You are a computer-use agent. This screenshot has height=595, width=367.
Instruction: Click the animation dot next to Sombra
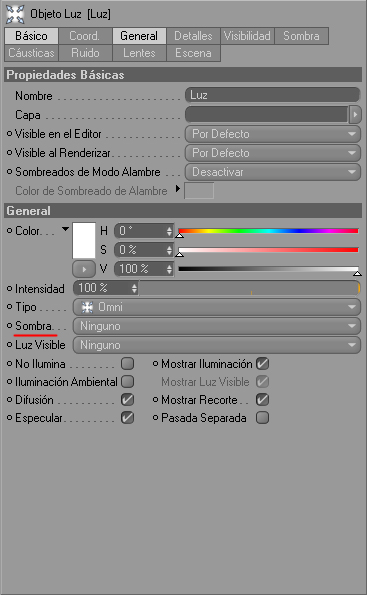(x=10, y=326)
